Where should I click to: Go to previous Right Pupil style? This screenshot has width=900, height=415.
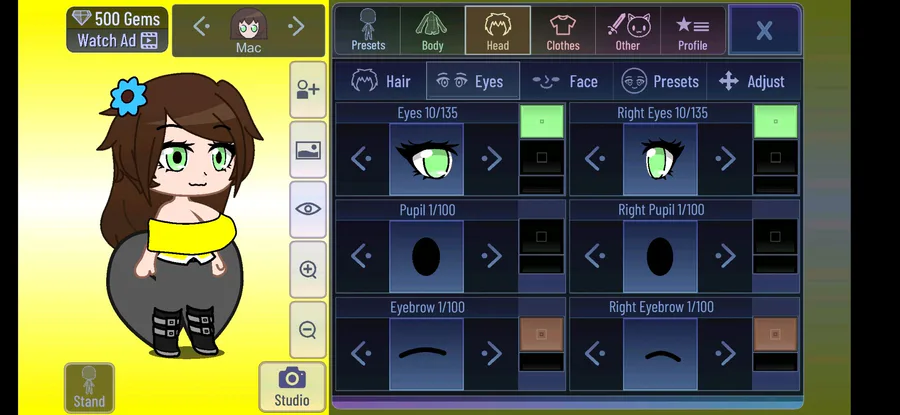pyautogui.click(x=595, y=256)
